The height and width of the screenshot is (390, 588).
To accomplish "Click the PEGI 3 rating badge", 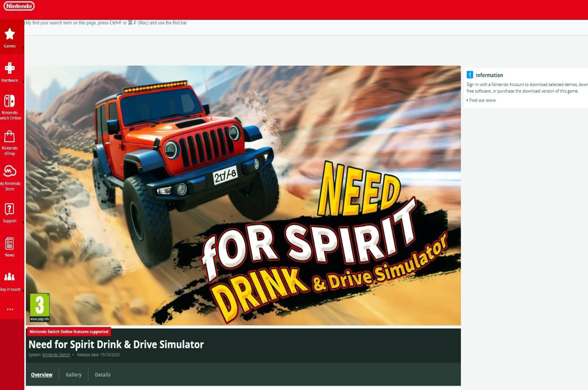I will click(40, 307).
